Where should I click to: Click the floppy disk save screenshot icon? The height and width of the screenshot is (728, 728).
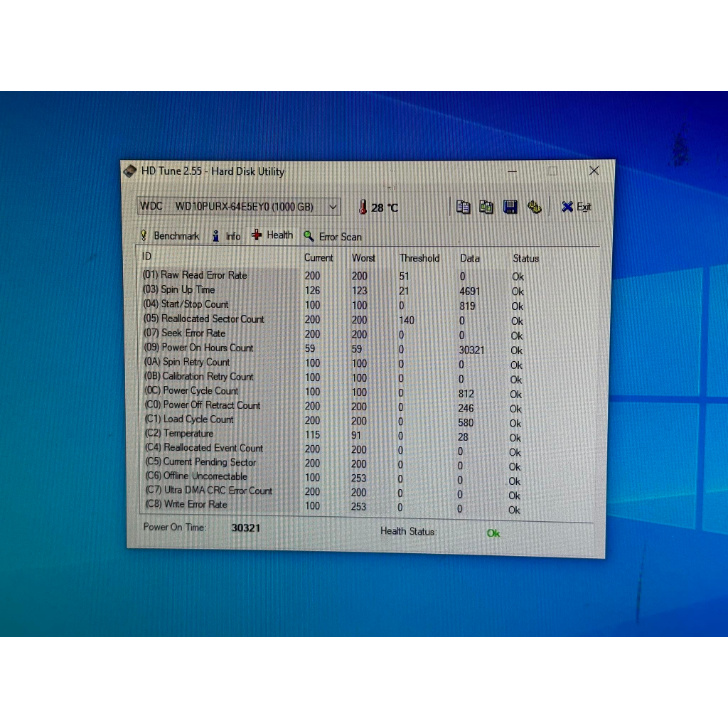coord(510,207)
